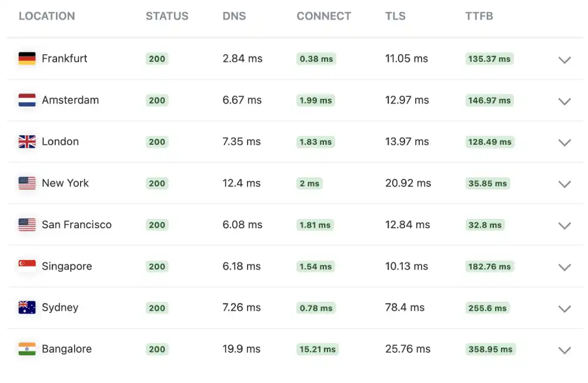The height and width of the screenshot is (383, 588).
Task: Click the India flag next to Bangalore
Action: 26,349
